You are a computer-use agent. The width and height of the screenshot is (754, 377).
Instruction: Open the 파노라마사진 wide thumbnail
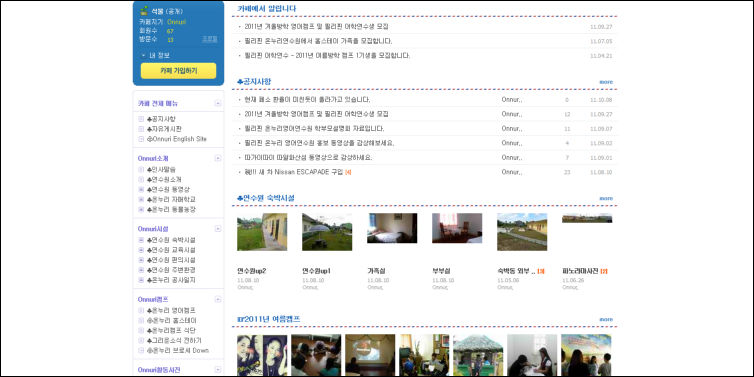point(587,218)
